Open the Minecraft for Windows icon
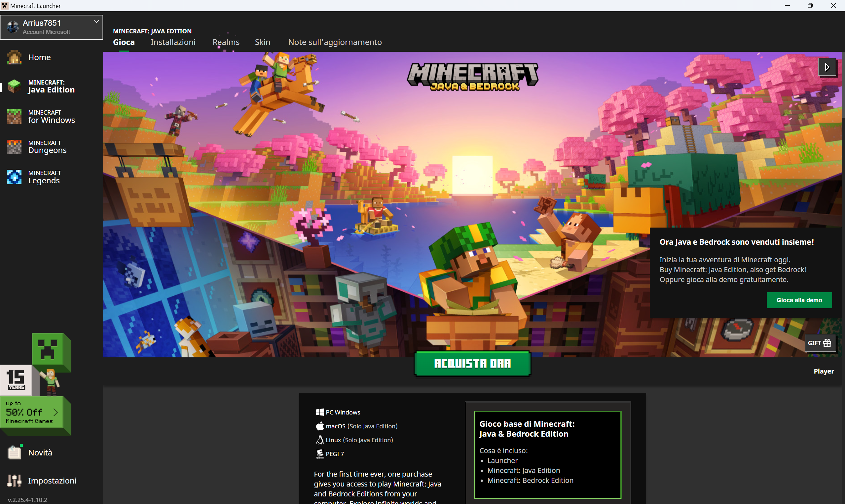This screenshot has height=504, width=845. (14, 117)
